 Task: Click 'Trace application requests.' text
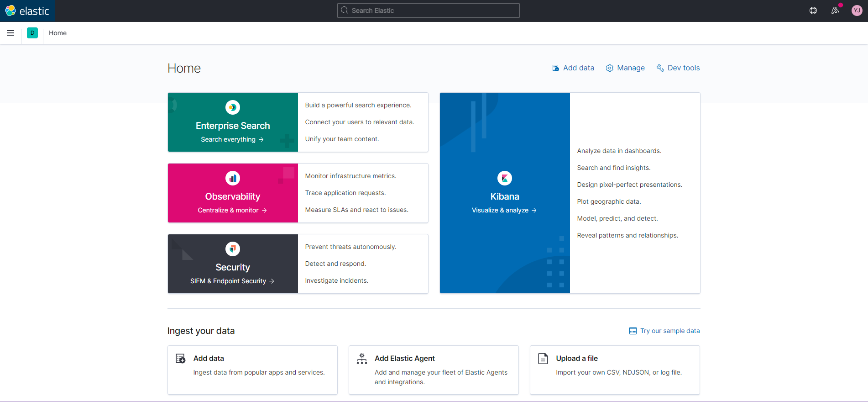[345, 193]
